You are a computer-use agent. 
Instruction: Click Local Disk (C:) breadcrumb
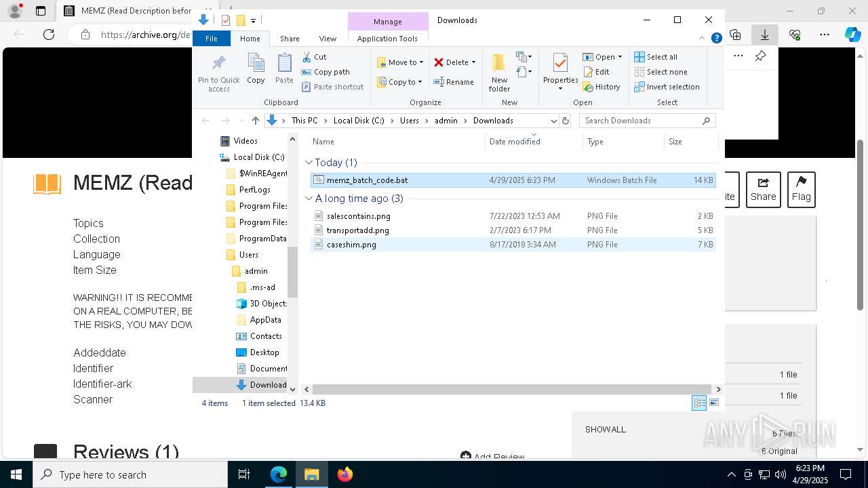click(x=359, y=121)
